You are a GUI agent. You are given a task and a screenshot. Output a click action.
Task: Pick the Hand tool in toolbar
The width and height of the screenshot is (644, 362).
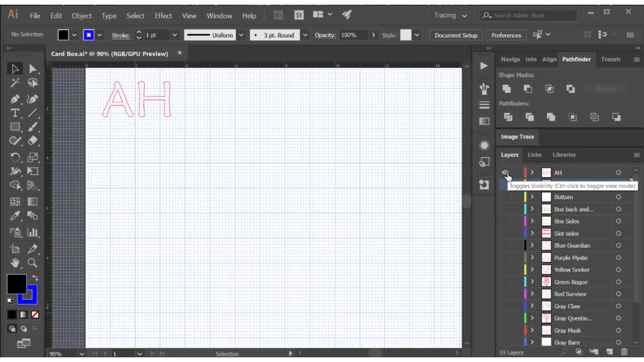[x=15, y=263]
